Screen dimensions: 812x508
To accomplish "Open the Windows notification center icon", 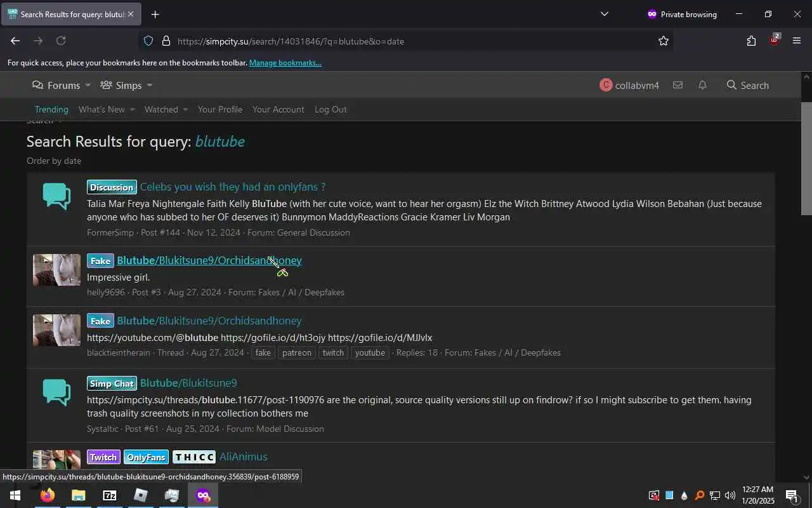I will [x=792, y=495].
